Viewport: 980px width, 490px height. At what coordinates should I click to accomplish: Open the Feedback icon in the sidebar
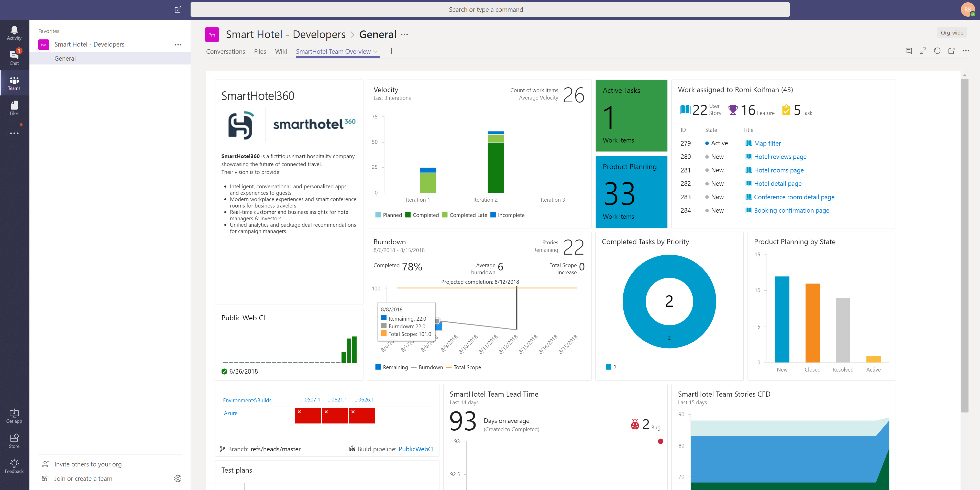(x=14, y=465)
